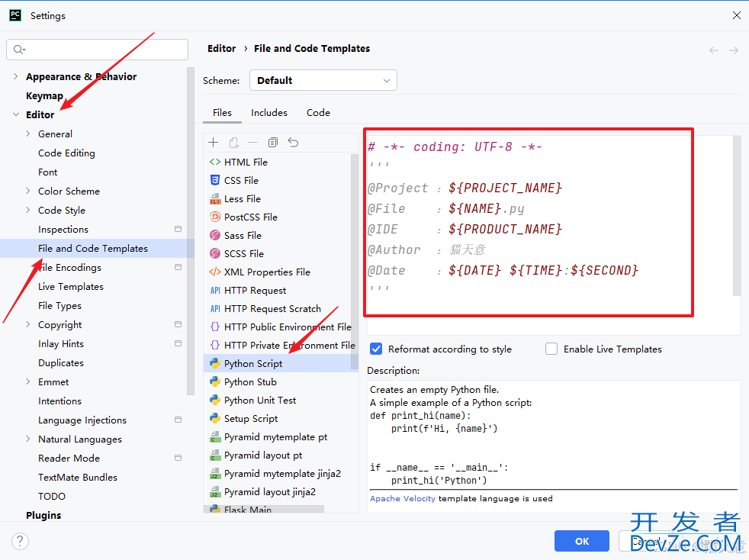749x560 pixels.
Task: Select Intentions in the settings tree
Action: click(59, 401)
